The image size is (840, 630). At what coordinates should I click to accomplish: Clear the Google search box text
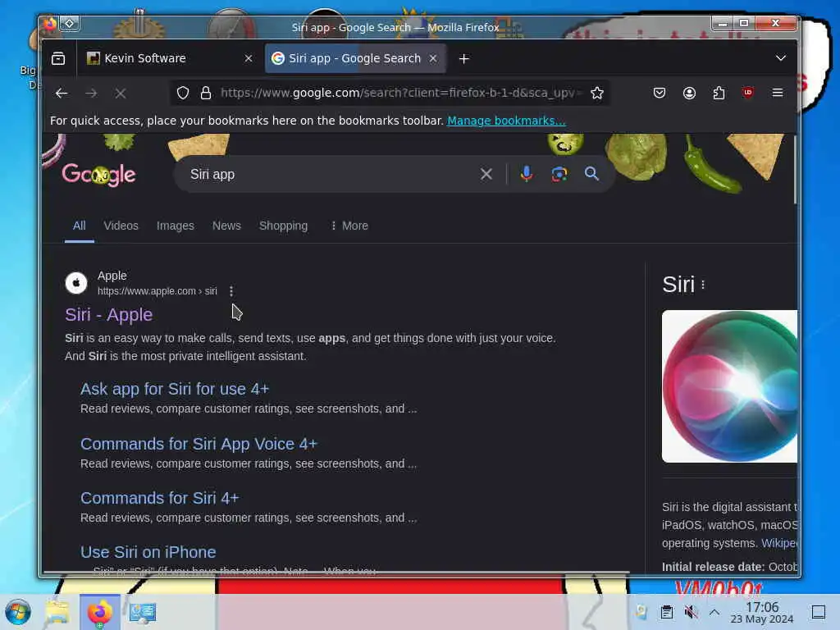coord(486,174)
